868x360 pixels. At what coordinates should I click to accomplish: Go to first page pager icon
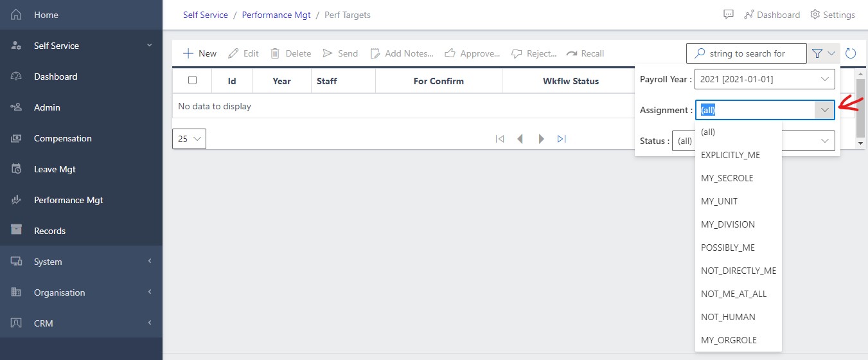point(500,139)
